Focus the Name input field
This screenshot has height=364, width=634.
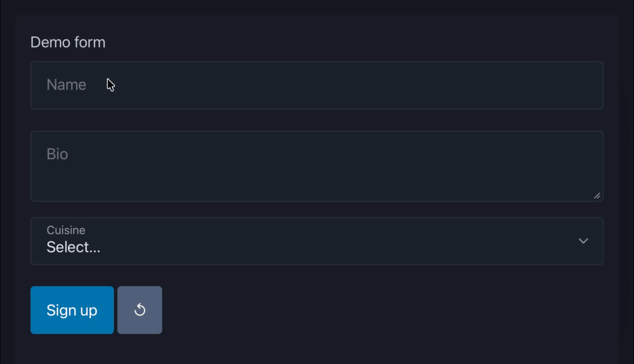pos(317,85)
